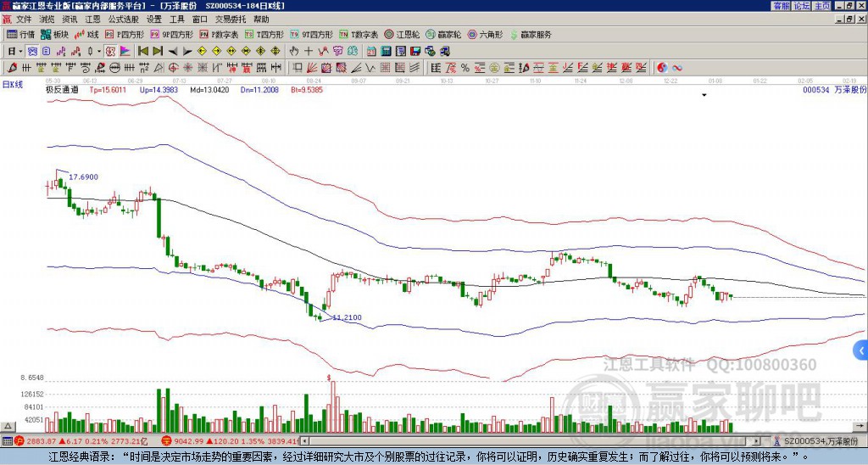Open the 交易委托 menu

(231, 20)
